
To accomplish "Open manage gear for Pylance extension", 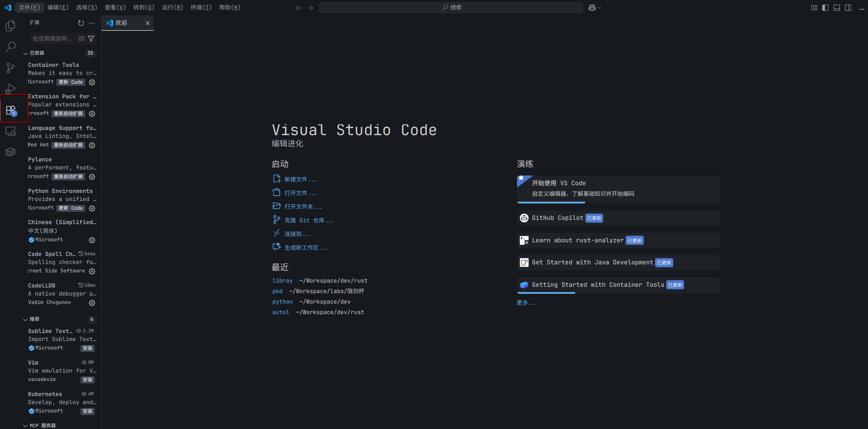I will point(92,177).
